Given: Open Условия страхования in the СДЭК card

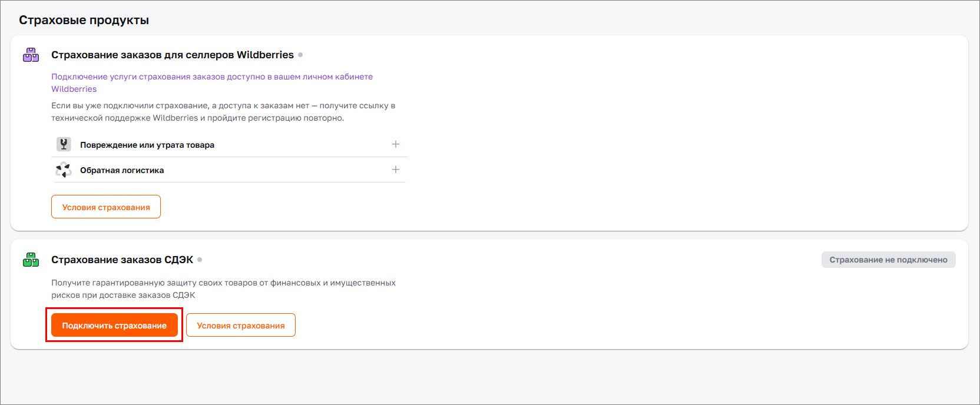Looking at the screenshot, I should [x=240, y=325].
